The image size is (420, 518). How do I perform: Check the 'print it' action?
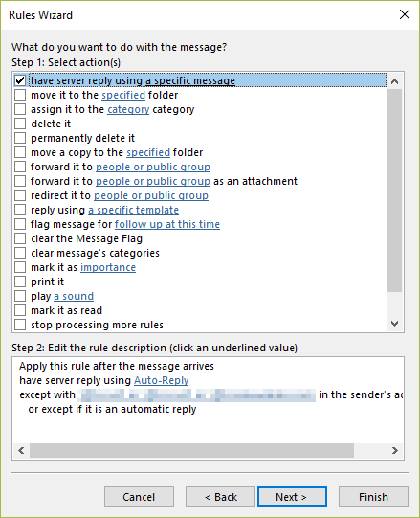click(x=20, y=282)
